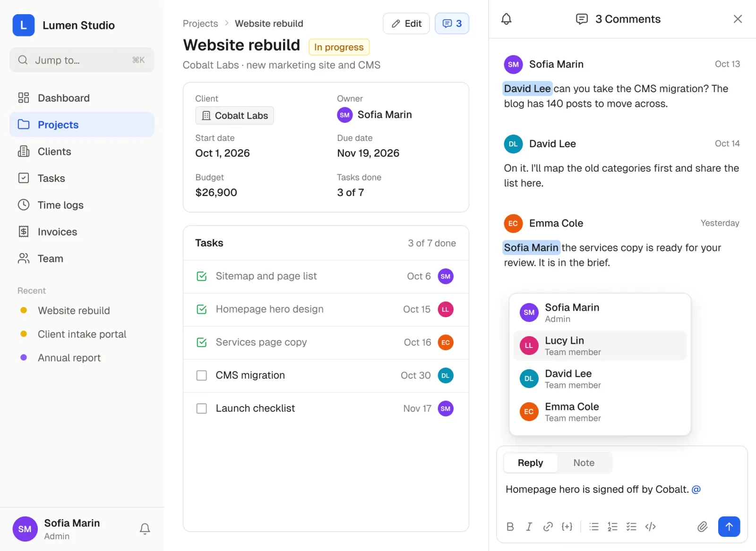Insert a bulleted list
Viewport: 756px width, 551px height.
click(x=594, y=526)
